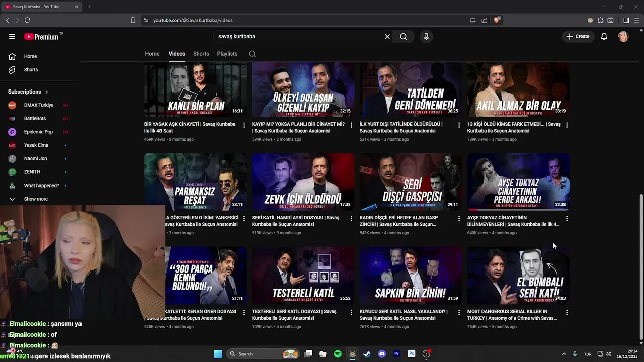Open more options for MOST DANGEROUS SERIAL KILLER
644x362 pixels.
(x=567, y=312)
